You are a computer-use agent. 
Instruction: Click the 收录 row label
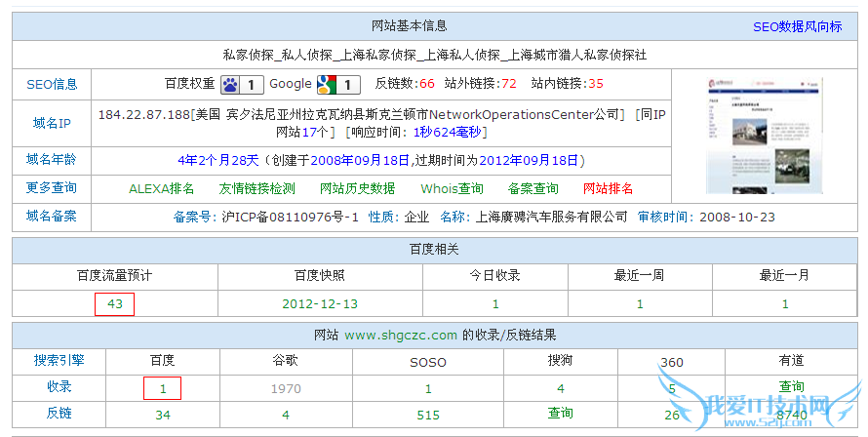tap(59, 386)
